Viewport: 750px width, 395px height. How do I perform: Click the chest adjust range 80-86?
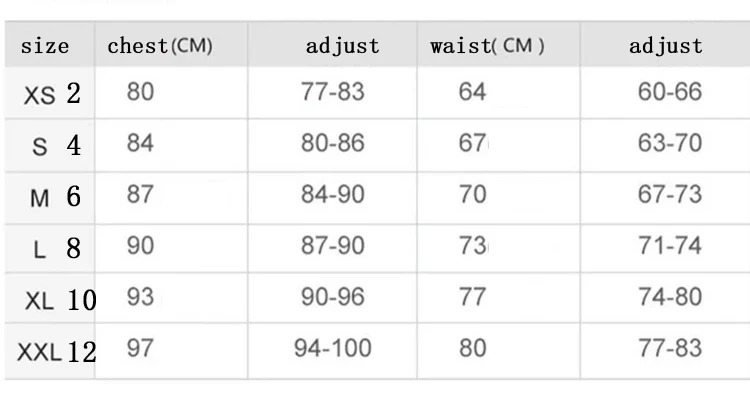tap(333, 143)
